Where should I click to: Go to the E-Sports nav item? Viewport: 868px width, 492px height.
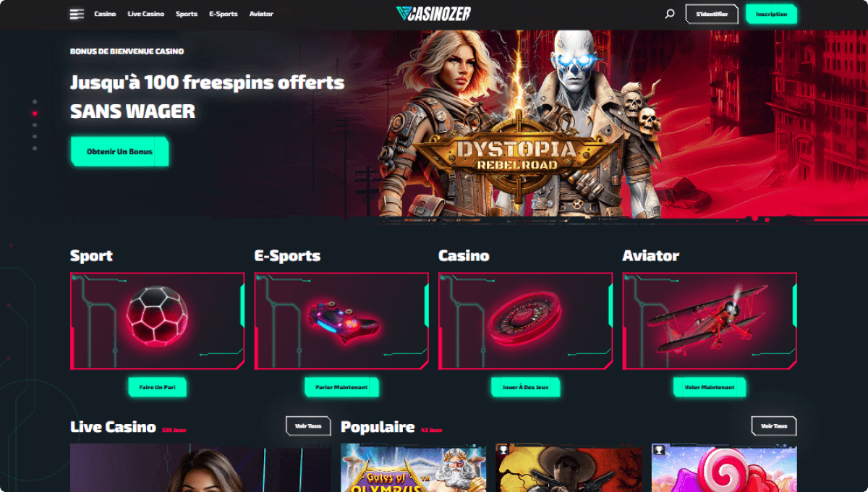coord(224,14)
